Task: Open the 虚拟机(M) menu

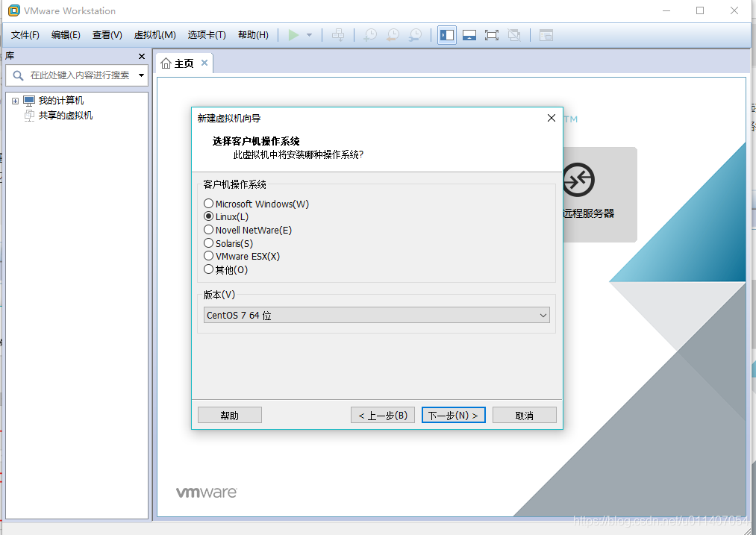Action: pos(154,35)
